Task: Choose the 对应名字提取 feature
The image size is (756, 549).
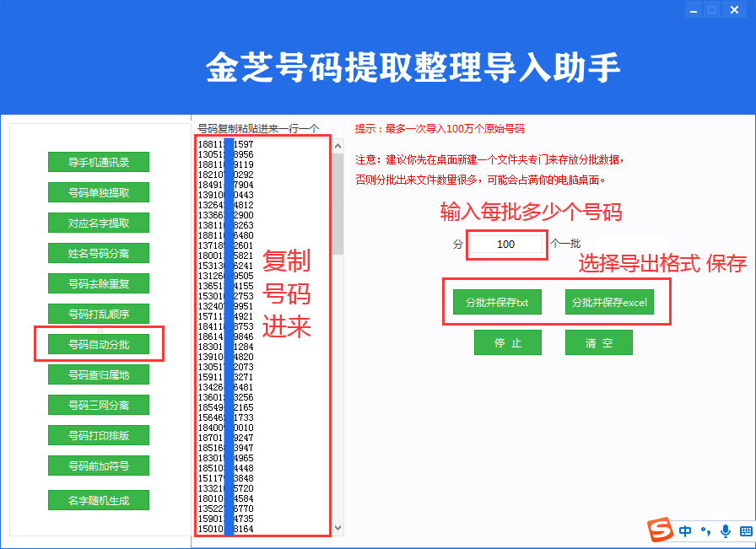Action: coord(99,223)
